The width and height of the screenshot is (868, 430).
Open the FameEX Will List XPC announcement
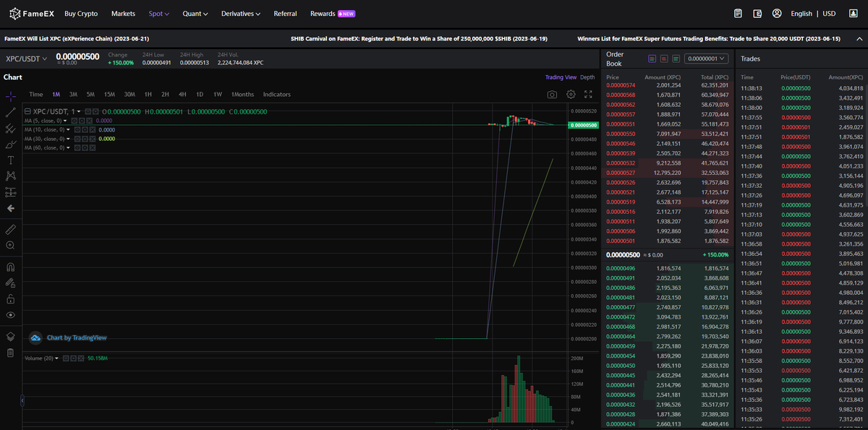point(77,39)
